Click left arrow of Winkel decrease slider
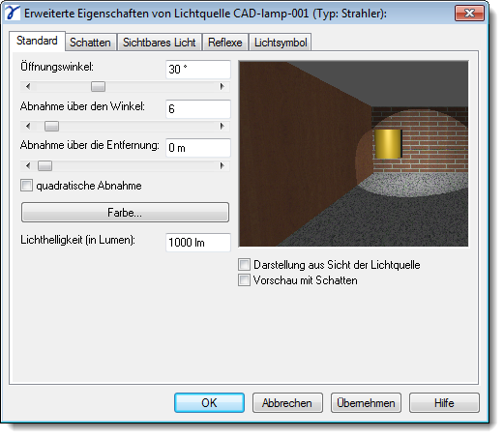The width and height of the screenshot is (504, 438). pyautogui.click(x=28, y=126)
